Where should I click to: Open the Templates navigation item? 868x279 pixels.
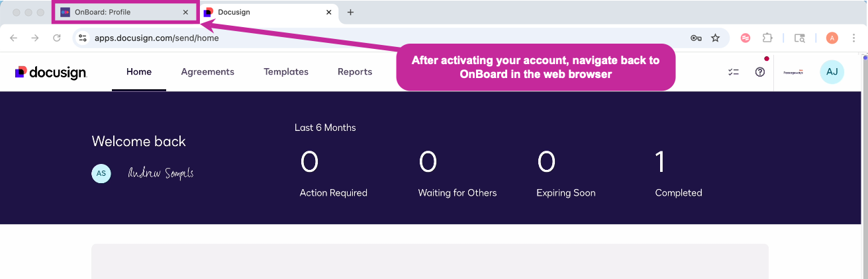pos(286,72)
